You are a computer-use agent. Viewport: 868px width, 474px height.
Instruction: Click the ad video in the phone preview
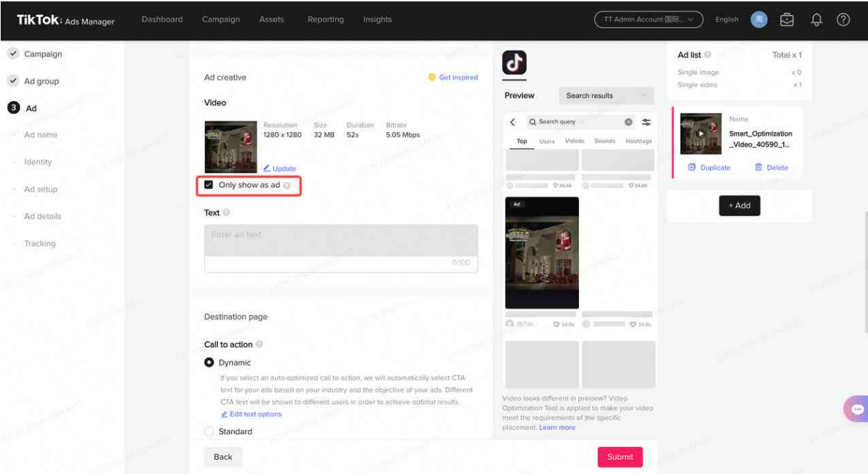(542, 253)
